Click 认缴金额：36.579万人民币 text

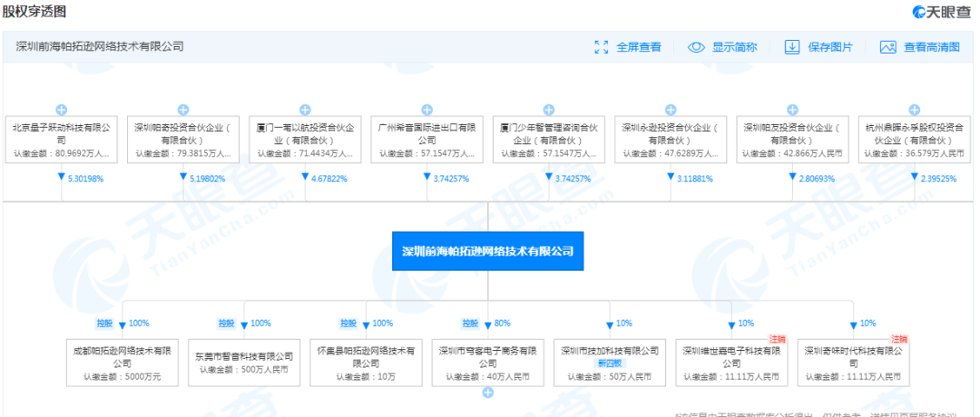pos(915,153)
